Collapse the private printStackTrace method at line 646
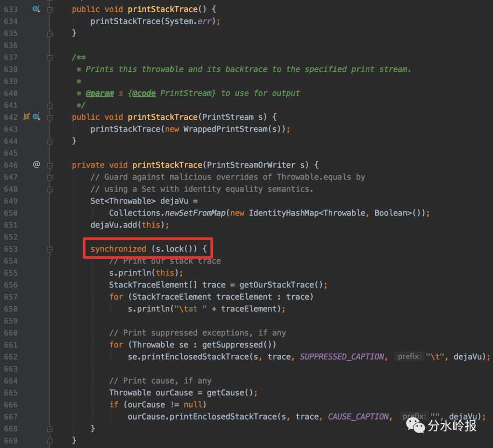Viewport: 493px width, 448px height. coord(50,165)
